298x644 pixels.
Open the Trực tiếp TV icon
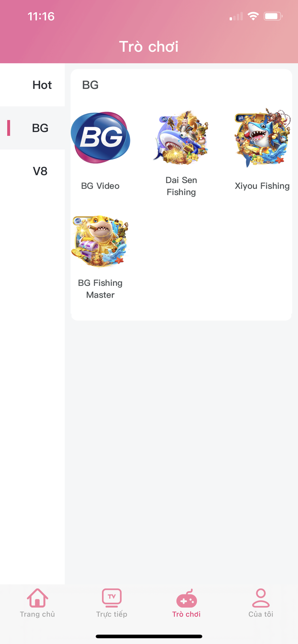point(112,598)
